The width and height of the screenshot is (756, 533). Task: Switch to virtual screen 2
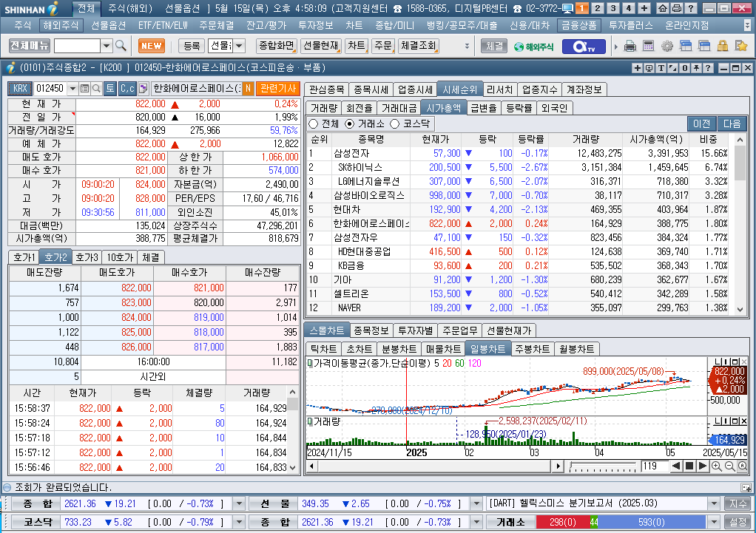(x=598, y=8)
